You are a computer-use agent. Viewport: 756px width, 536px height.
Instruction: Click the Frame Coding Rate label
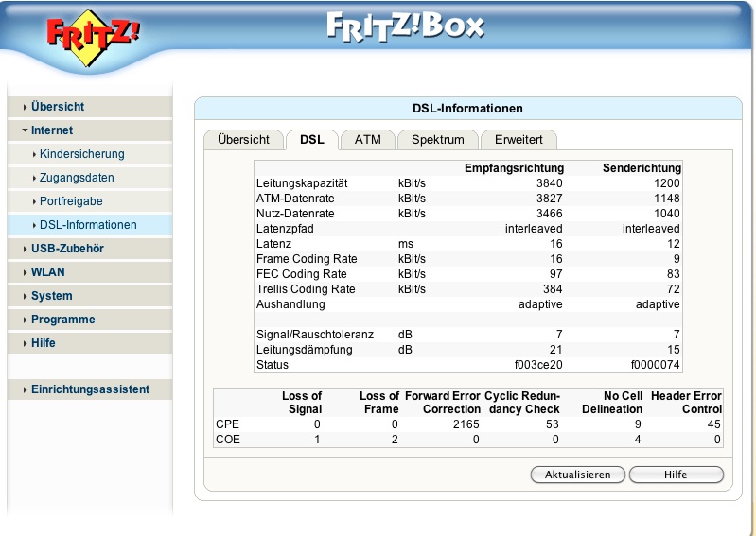[307, 259]
